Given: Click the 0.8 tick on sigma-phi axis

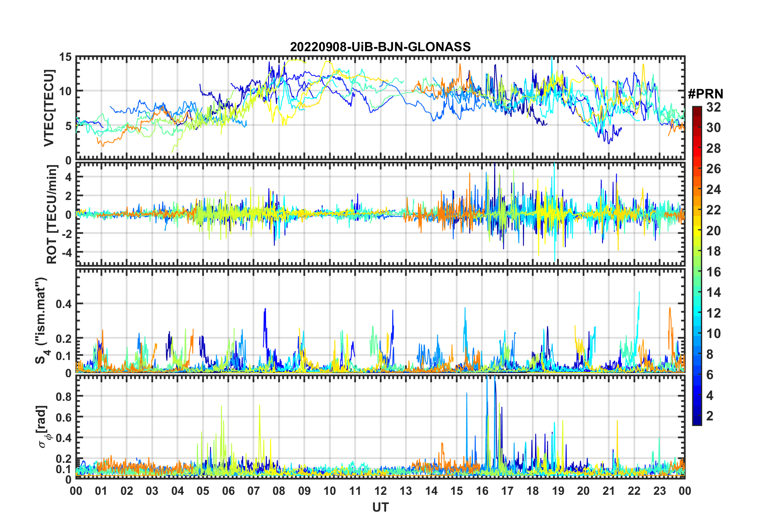Looking at the screenshot, I should [63, 396].
